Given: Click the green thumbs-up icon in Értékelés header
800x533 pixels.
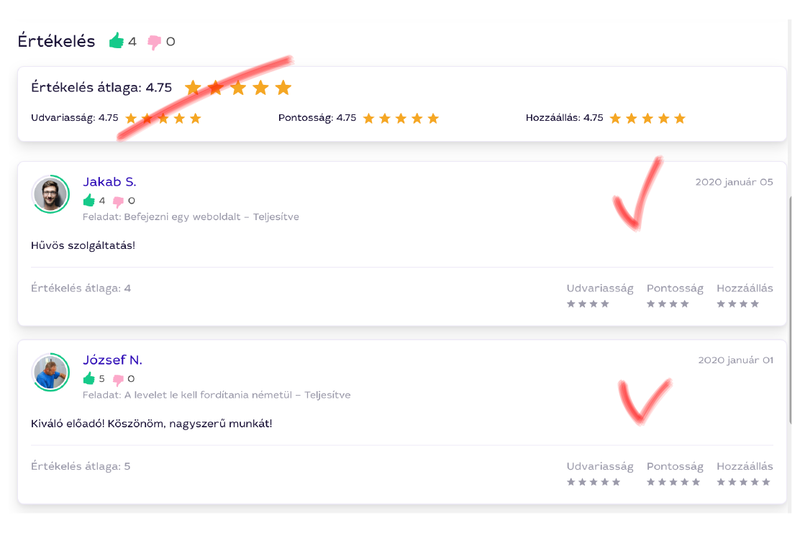Looking at the screenshot, I should (x=116, y=41).
